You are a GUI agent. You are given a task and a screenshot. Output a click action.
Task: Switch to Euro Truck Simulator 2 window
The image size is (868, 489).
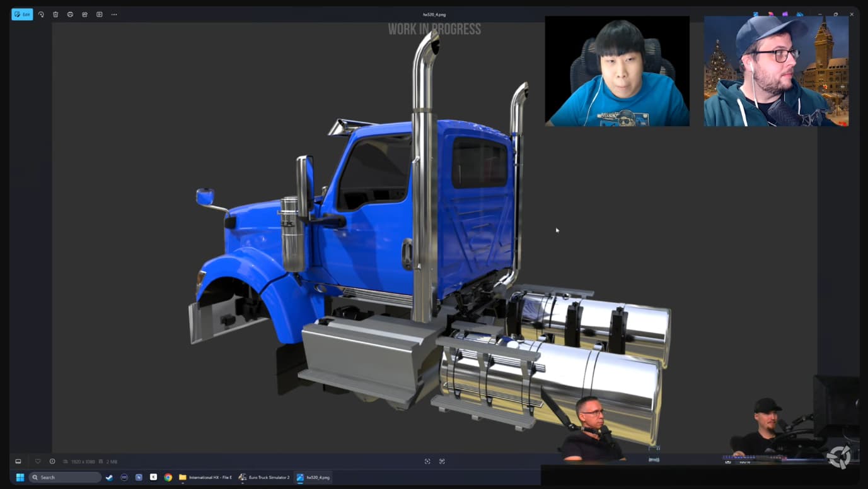point(264,478)
